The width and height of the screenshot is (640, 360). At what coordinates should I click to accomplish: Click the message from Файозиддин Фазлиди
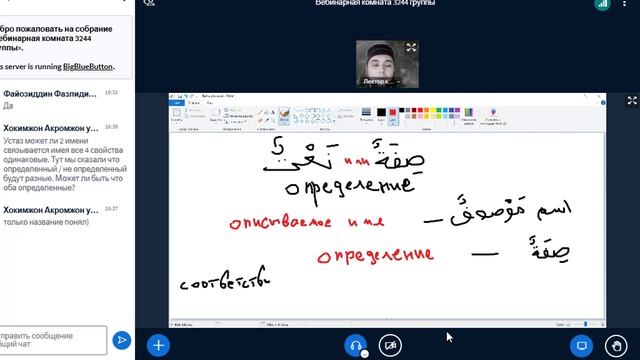pos(50,94)
